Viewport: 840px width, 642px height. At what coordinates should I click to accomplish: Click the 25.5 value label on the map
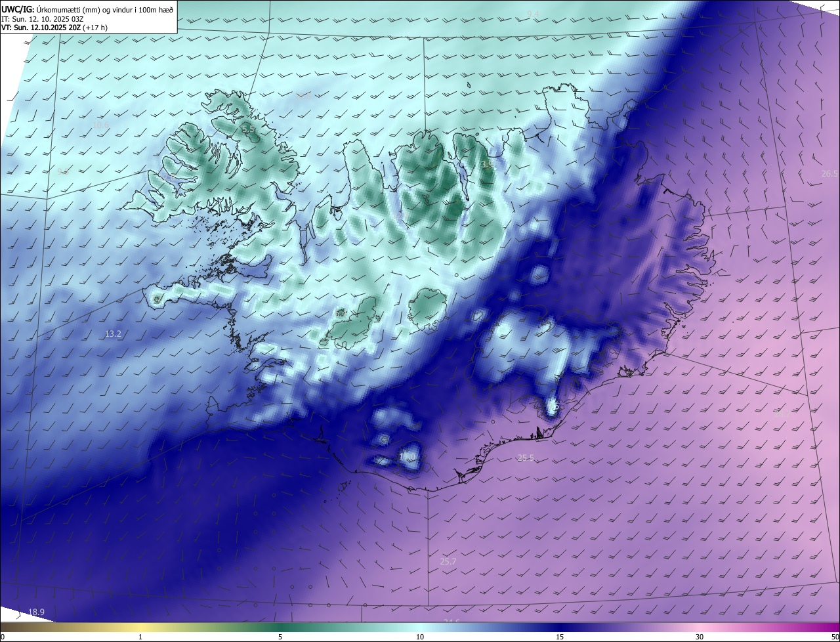(526, 458)
